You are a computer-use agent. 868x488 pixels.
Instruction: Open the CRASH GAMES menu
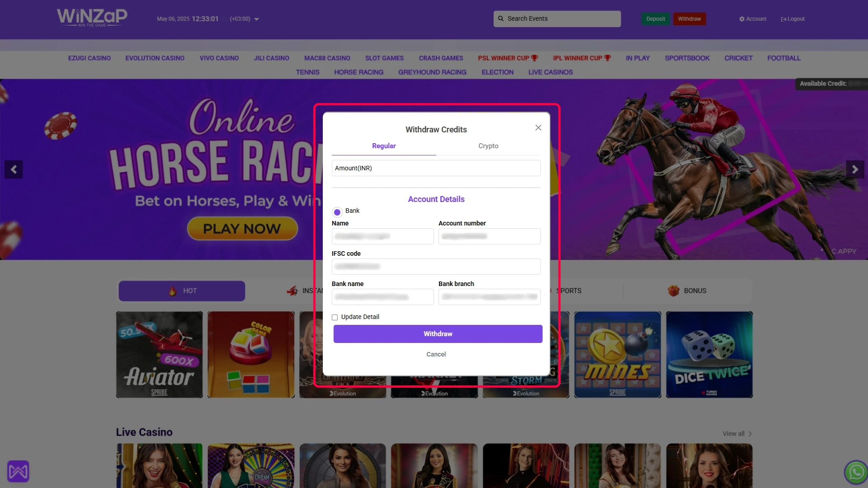tap(440, 58)
